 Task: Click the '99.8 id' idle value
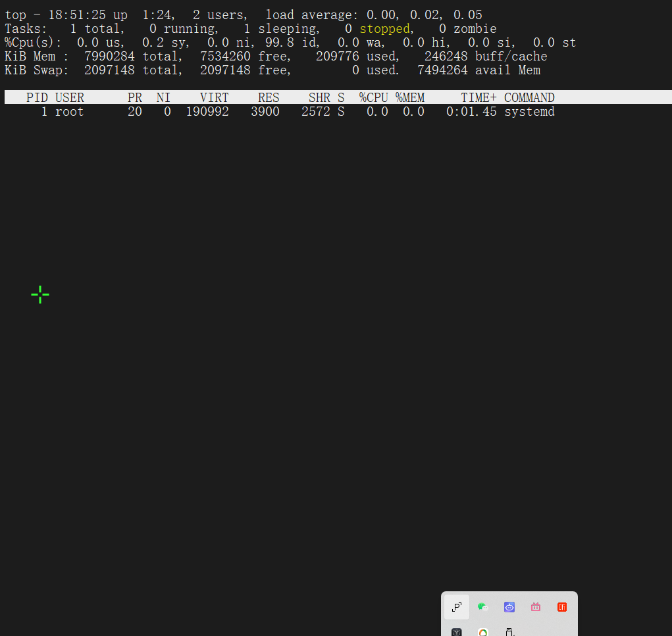pyautogui.click(x=291, y=43)
